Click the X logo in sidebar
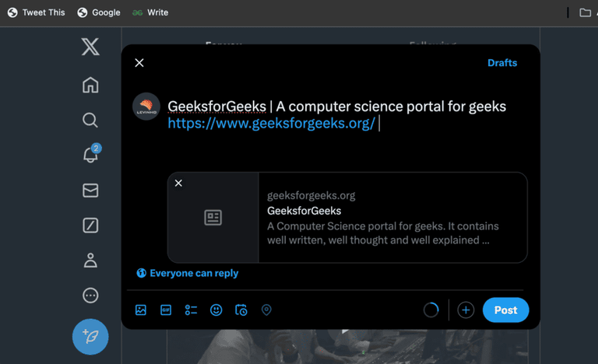Image resolution: width=598 pixels, height=364 pixels. tap(90, 47)
